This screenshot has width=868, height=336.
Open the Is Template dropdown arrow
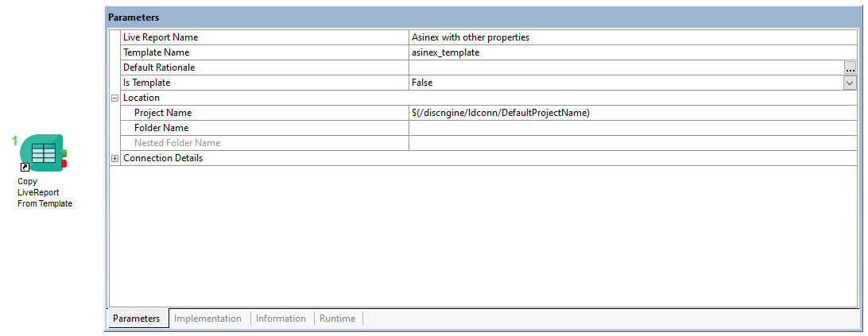851,83
